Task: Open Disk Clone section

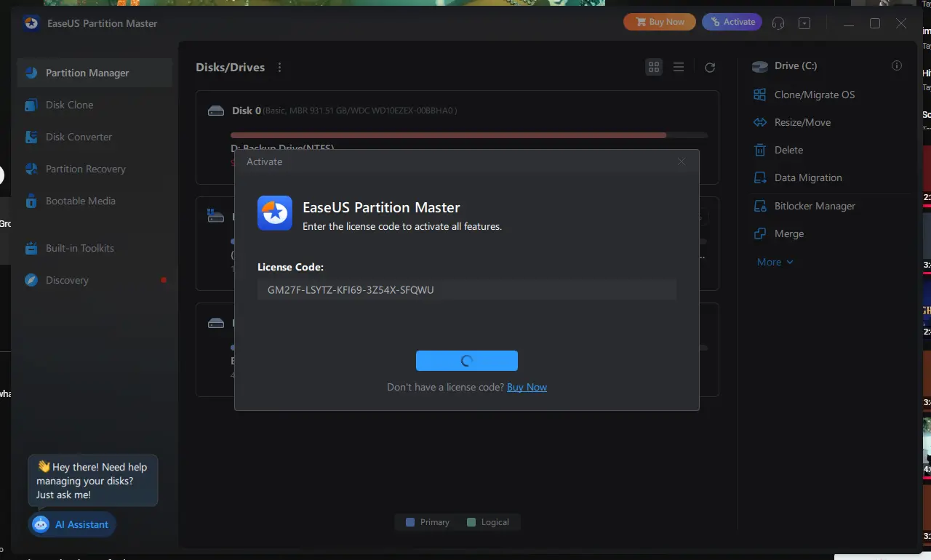Action: pos(95,105)
